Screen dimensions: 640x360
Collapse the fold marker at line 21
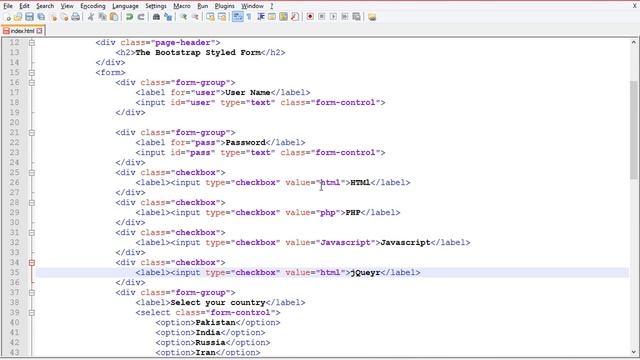click(32, 133)
